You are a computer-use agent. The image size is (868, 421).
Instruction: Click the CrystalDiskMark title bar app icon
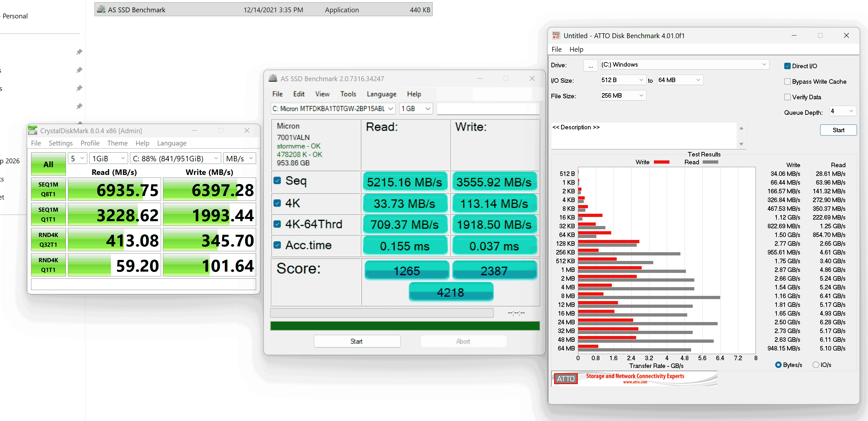pos(33,130)
